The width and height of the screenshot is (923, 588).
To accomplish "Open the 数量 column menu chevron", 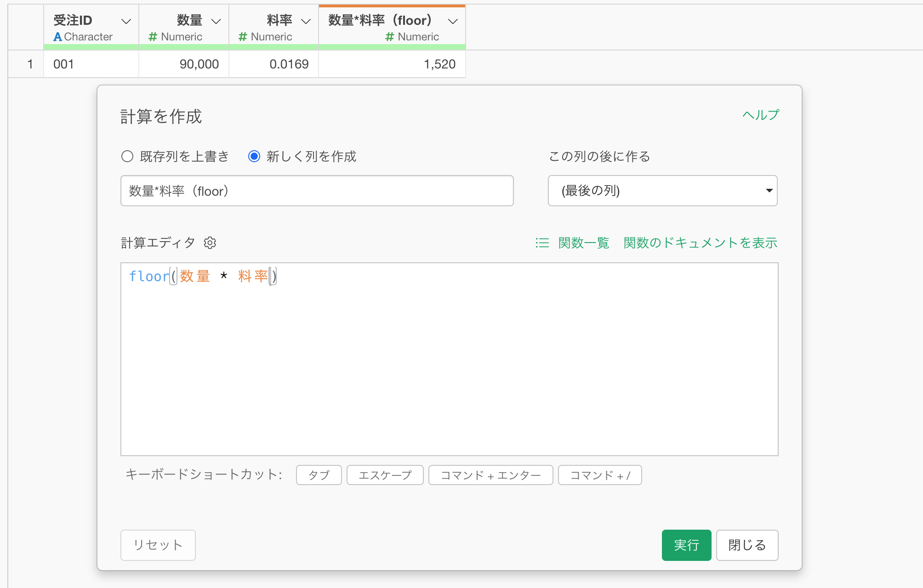I will point(216,21).
